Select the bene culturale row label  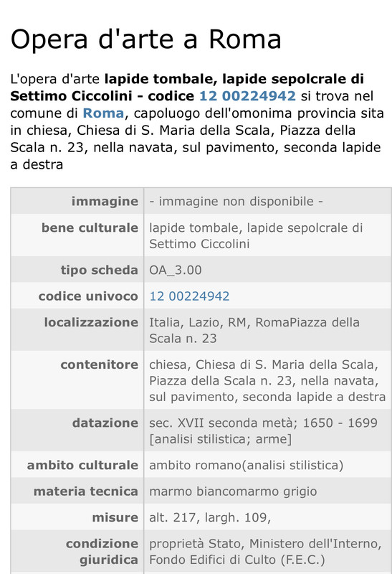click(x=90, y=227)
